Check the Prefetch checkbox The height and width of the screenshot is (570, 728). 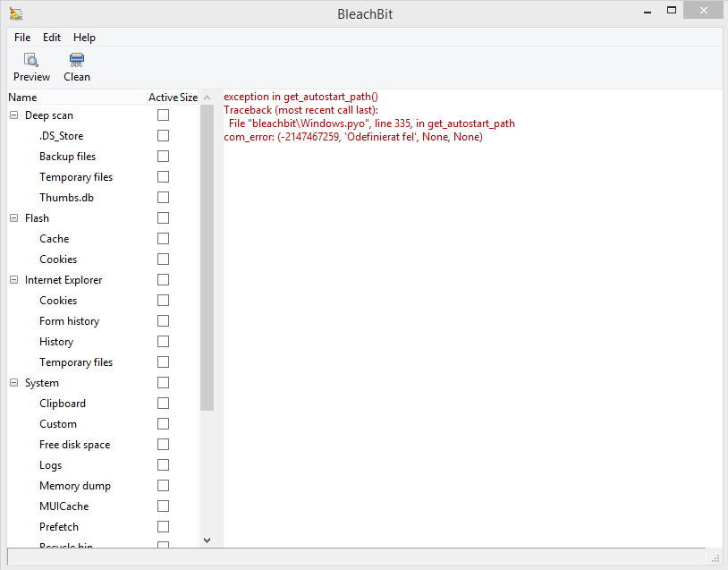tap(163, 526)
